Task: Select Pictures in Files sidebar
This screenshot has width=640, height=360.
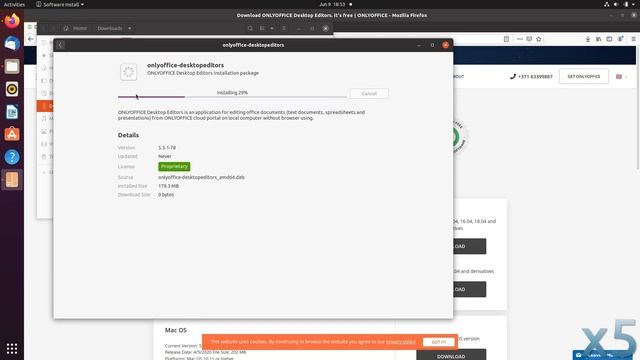Action: (46, 131)
